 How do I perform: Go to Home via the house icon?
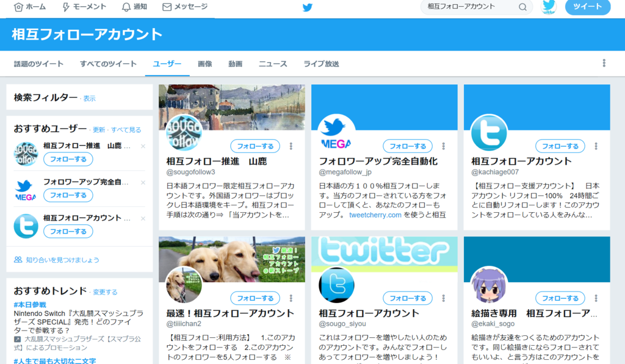pyautogui.click(x=18, y=7)
